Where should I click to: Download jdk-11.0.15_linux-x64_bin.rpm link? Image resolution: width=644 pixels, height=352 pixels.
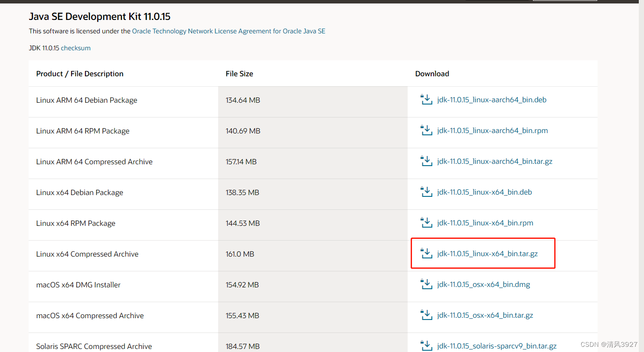tap(485, 223)
